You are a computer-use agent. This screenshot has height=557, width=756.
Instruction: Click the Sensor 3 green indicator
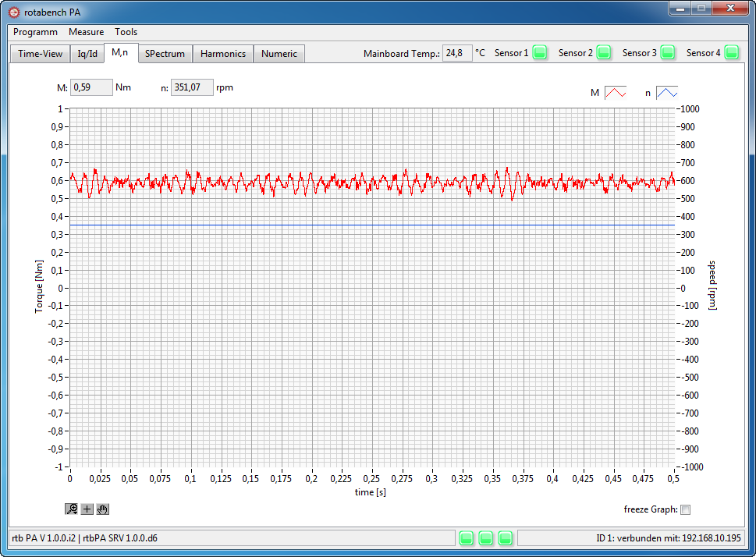[668, 52]
